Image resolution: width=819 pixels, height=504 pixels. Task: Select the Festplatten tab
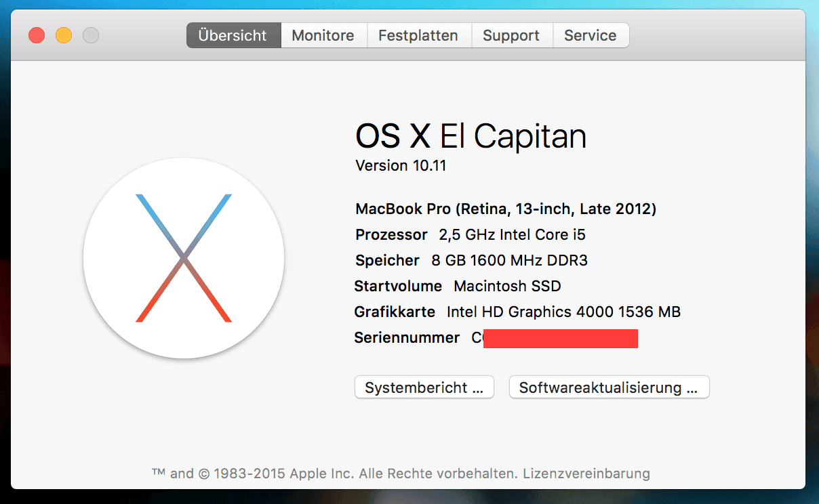pos(418,35)
